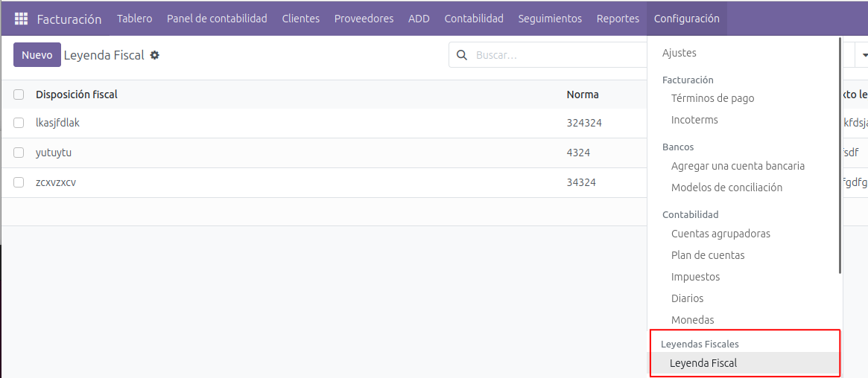Click the magnifying glass search icon

click(x=462, y=55)
